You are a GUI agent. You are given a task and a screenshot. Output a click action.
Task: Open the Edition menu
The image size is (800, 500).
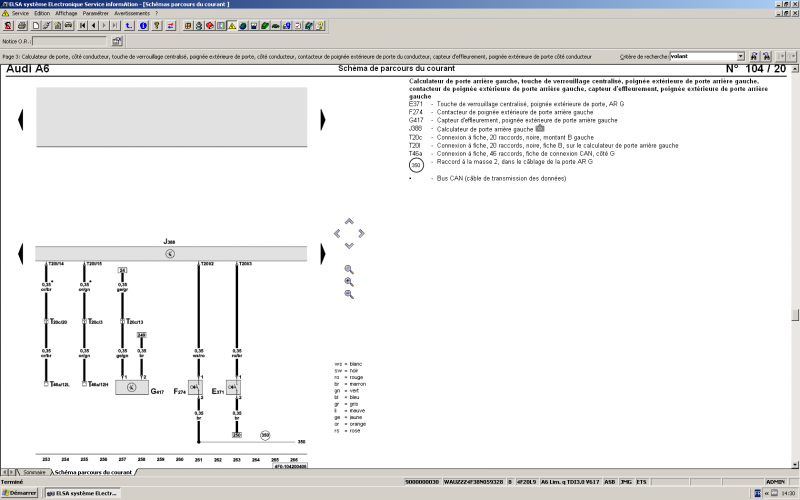pos(42,13)
